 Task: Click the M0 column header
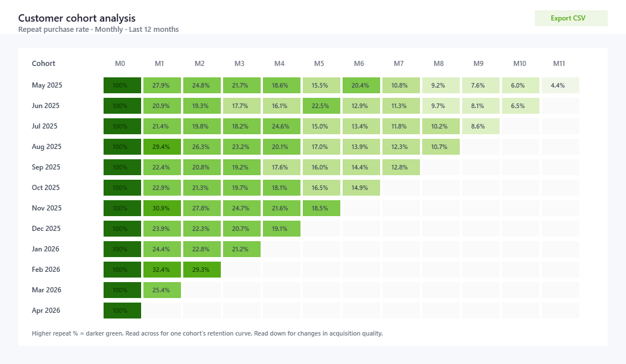(x=119, y=63)
